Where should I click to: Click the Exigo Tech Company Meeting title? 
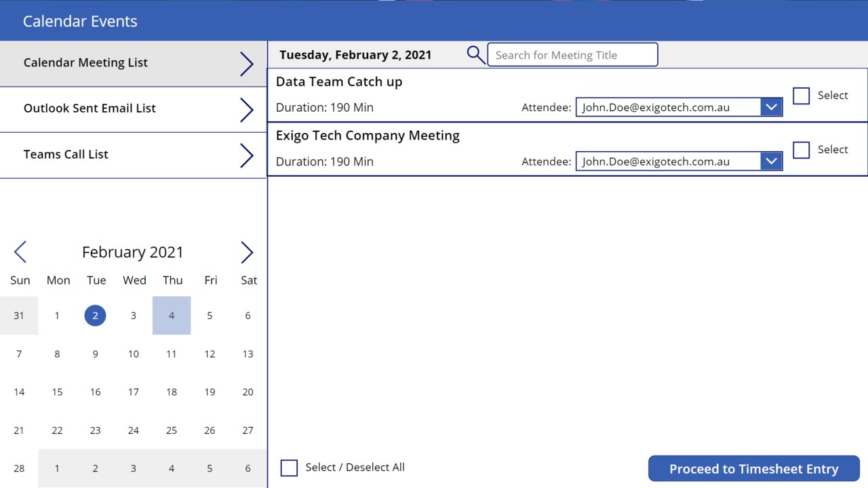pyautogui.click(x=368, y=136)
